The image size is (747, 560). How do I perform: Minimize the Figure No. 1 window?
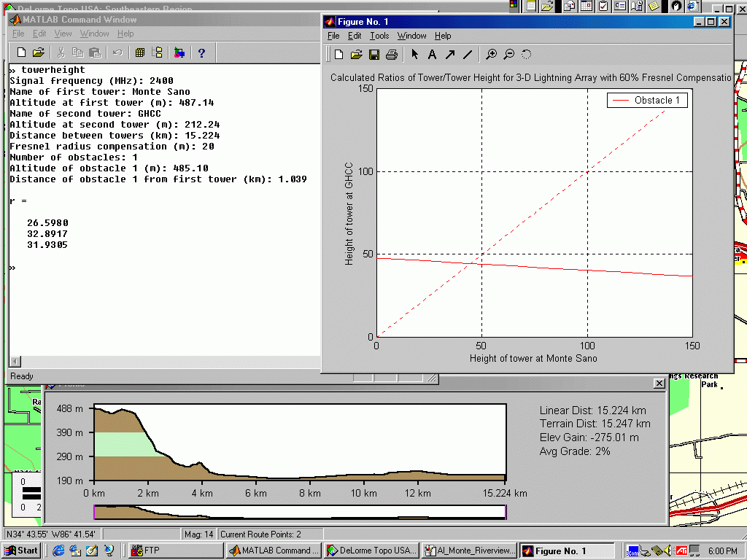pos(700,22)
